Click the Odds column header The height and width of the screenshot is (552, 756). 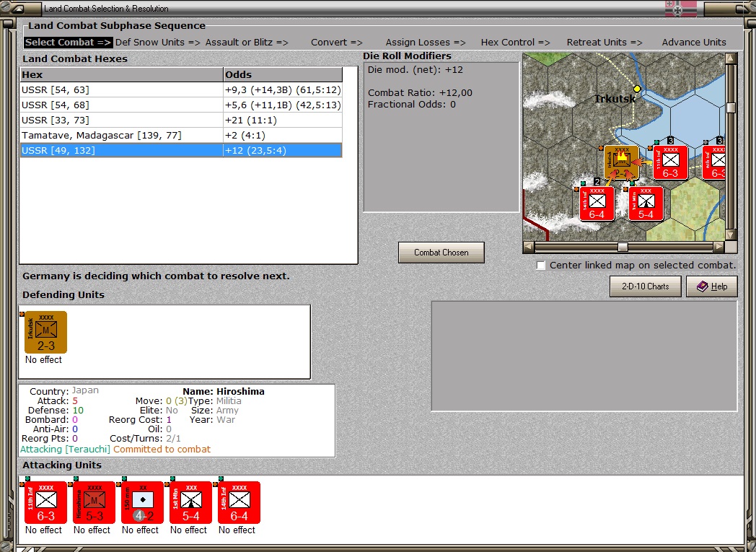coord(283,75)
